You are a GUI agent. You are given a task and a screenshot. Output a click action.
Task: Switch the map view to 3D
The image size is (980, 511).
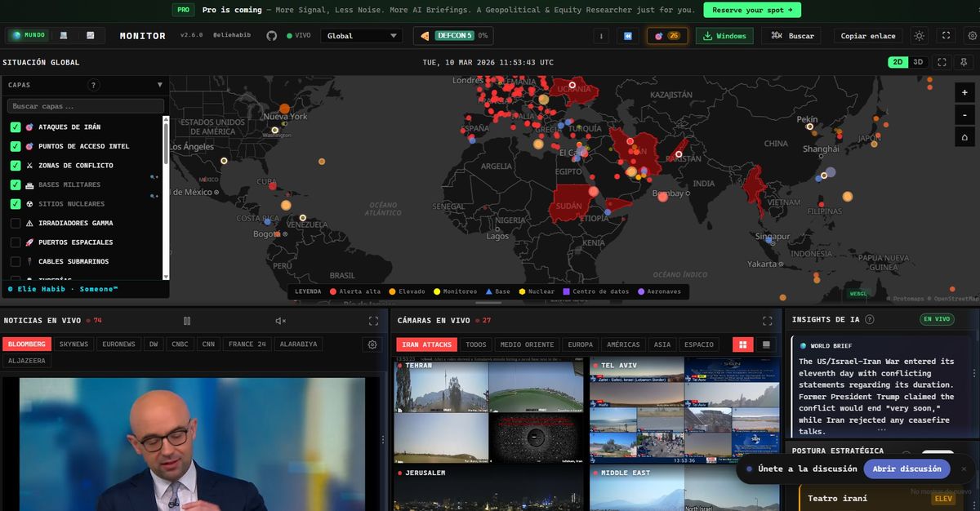click(917, 62)
